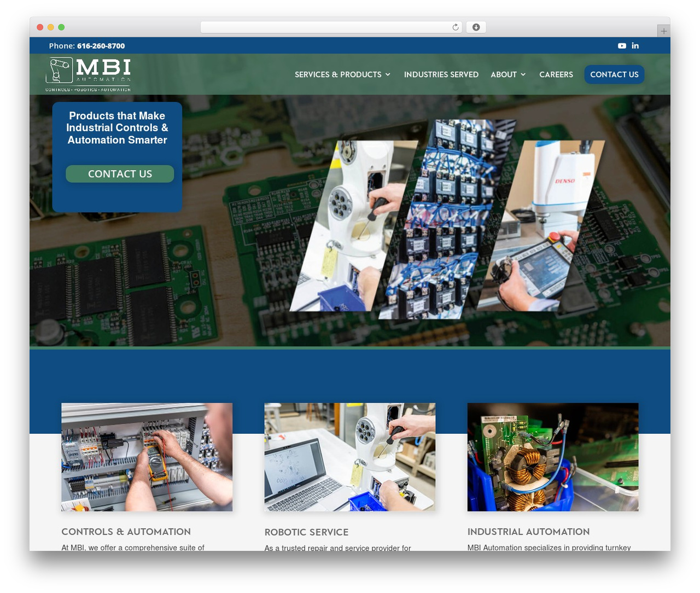Click the browser reload icon
The width and height of the screenshot is (700, 593).
456,27
